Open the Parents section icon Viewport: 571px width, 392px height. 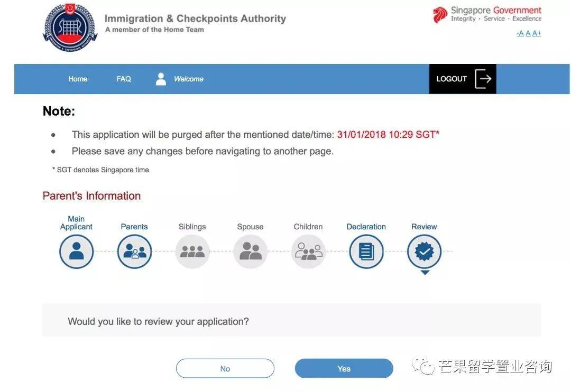(134, 251)
